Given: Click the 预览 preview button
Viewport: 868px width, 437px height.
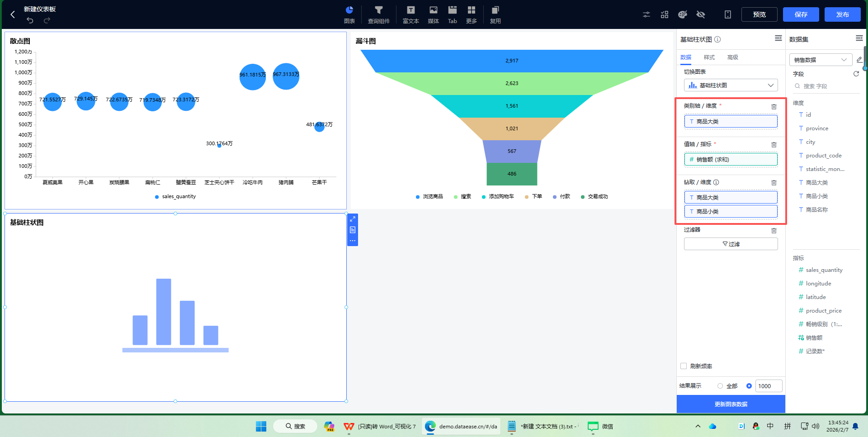Looking at the screenshot, I should click(x=759, y=14).
